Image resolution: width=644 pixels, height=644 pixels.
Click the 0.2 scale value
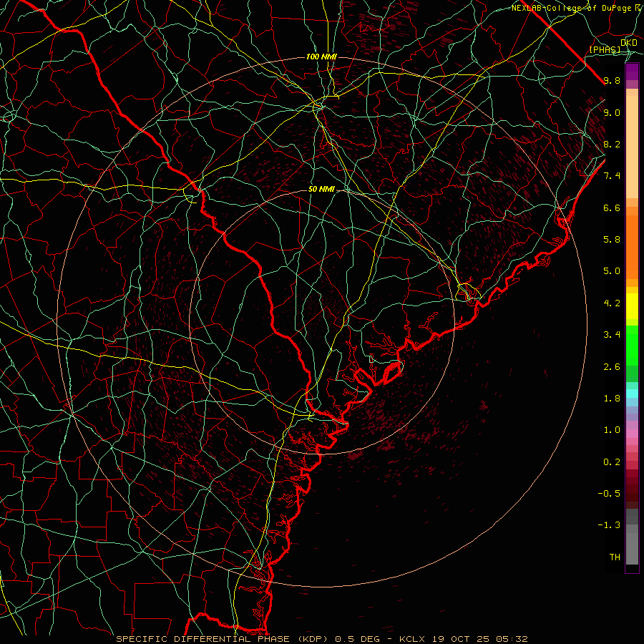click(x=612, y=462)
